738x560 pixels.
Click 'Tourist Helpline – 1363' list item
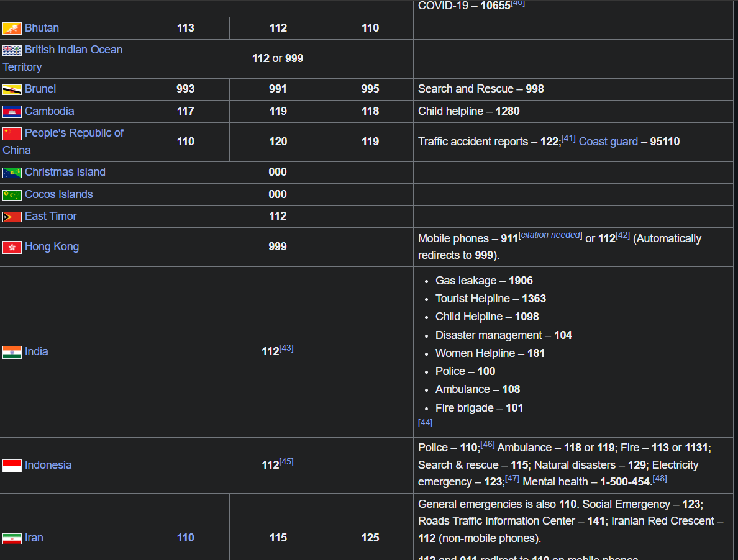point(490,299)
